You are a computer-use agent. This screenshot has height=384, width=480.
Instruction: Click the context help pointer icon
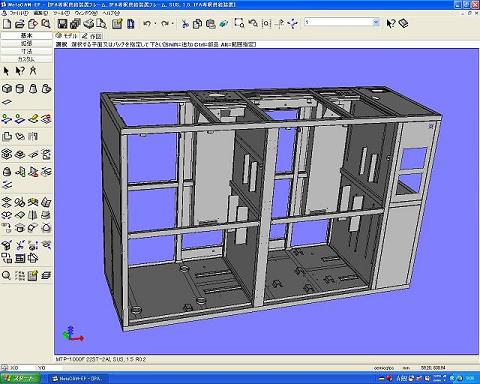tap(391, 24)
